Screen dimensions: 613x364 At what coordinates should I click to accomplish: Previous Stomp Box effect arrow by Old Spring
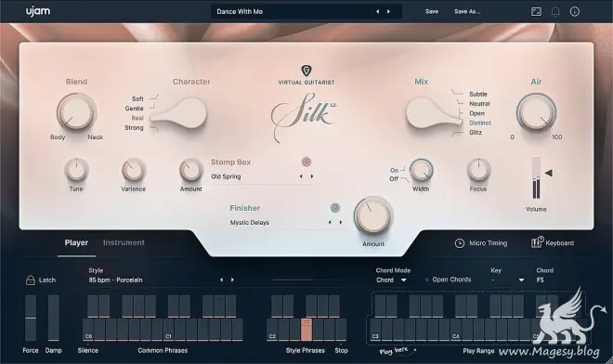click(x=301, y=176)
